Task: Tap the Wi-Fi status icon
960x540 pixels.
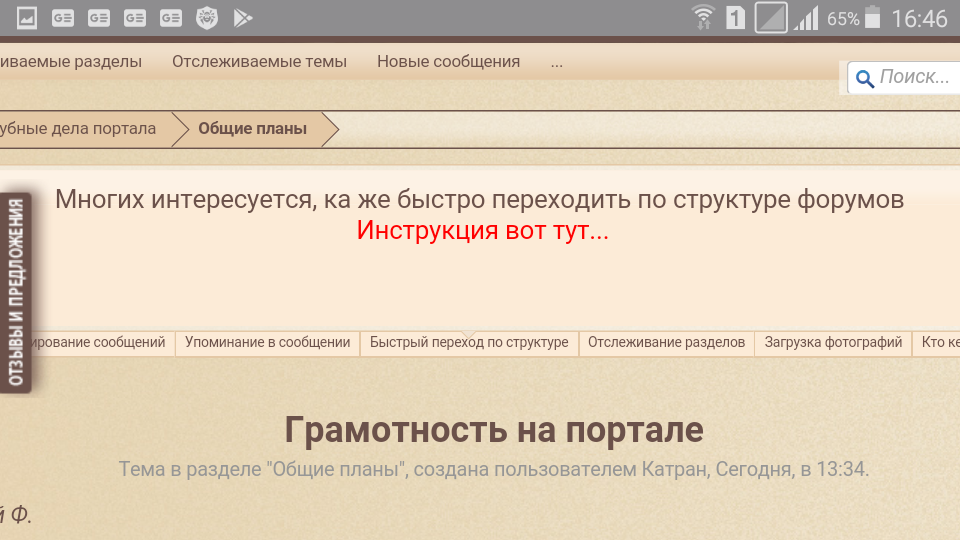Action: pos(703,17)
